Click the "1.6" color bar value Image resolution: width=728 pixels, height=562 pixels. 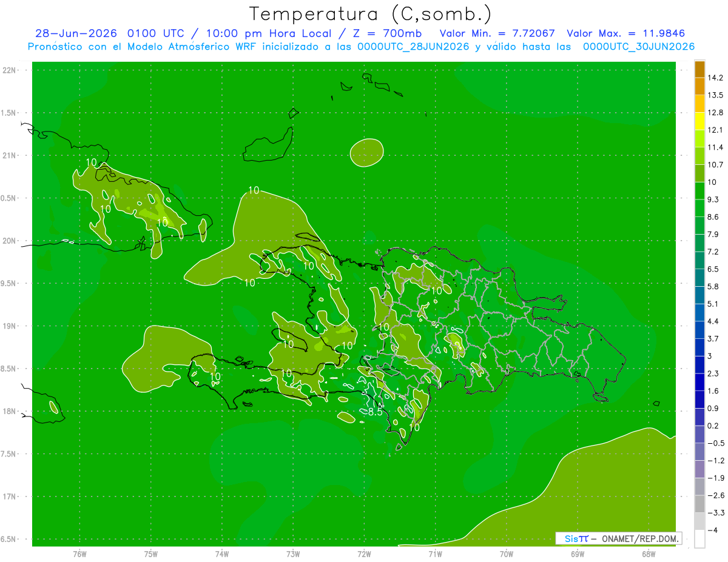[714, 392]
